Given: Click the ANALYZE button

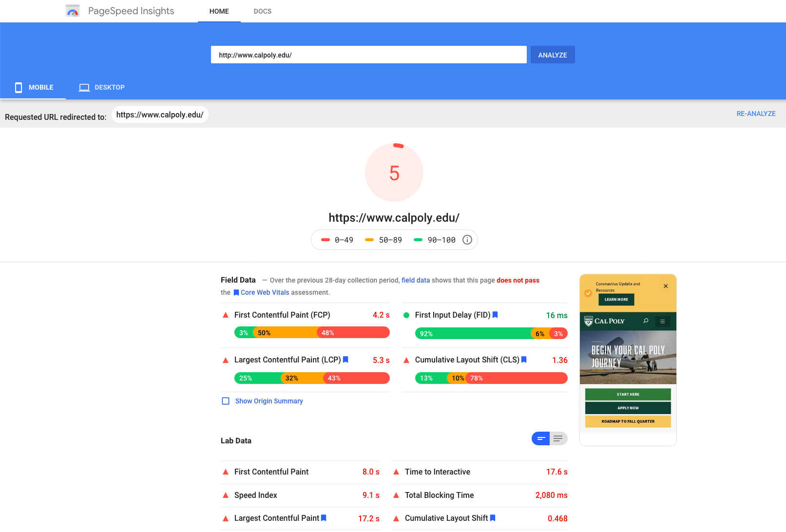Looking at the screenshot, I should [553, 55].
